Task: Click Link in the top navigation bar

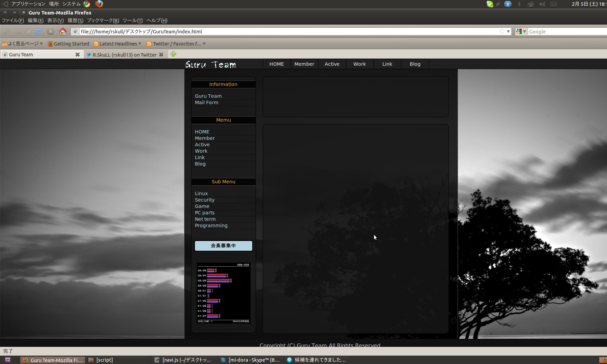Action: tap(387, 64)
